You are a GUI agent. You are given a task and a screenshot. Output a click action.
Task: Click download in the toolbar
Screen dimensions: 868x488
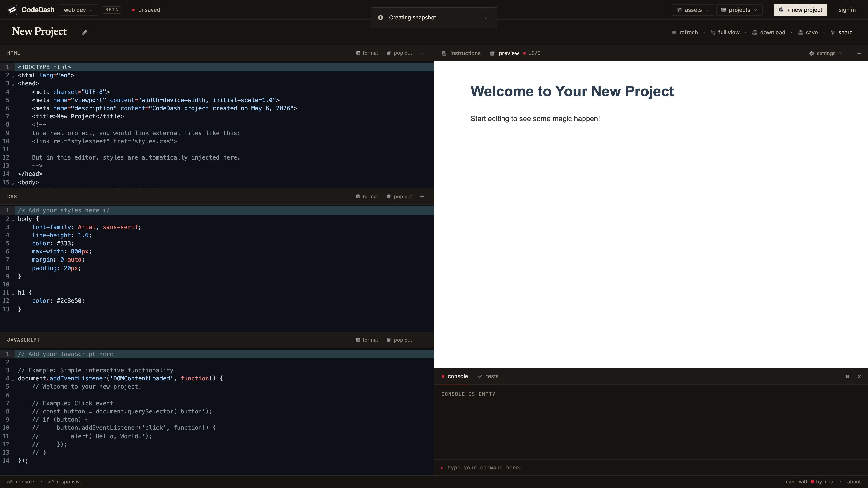(x=769, y=32)
